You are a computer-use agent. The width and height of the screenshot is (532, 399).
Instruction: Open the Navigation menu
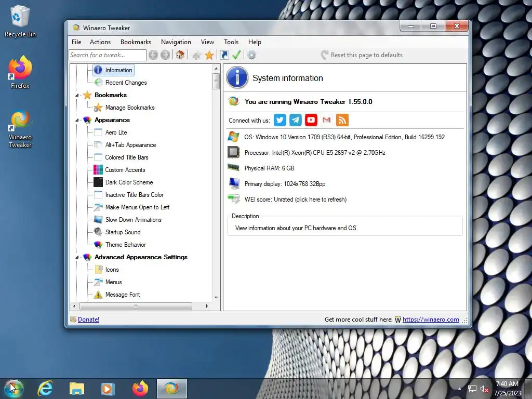point(176,42)
